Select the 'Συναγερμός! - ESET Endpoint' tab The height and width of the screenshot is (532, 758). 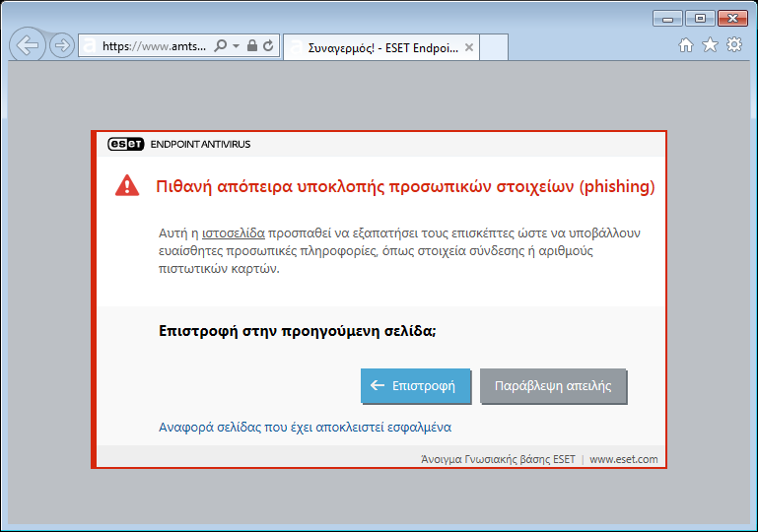click(375, 46)
